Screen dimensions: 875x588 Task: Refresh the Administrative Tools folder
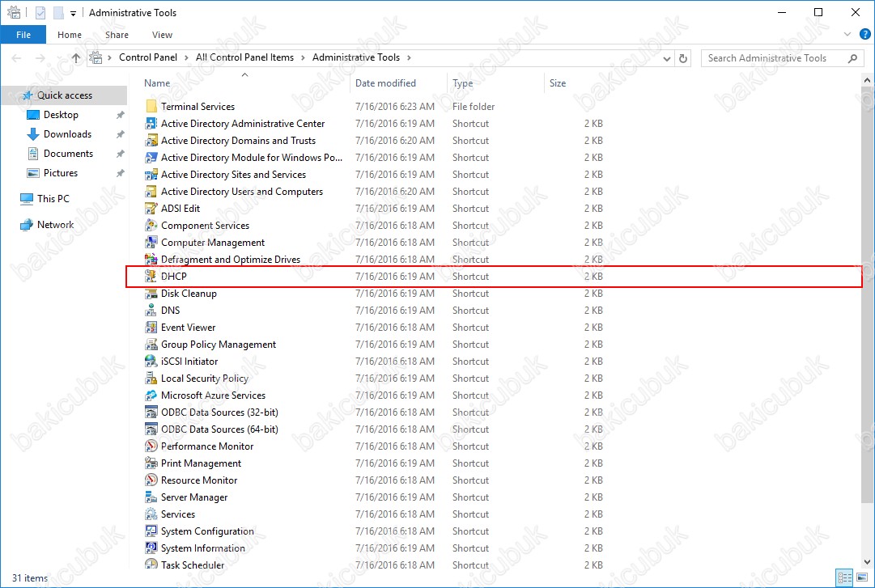coord(683,58)
